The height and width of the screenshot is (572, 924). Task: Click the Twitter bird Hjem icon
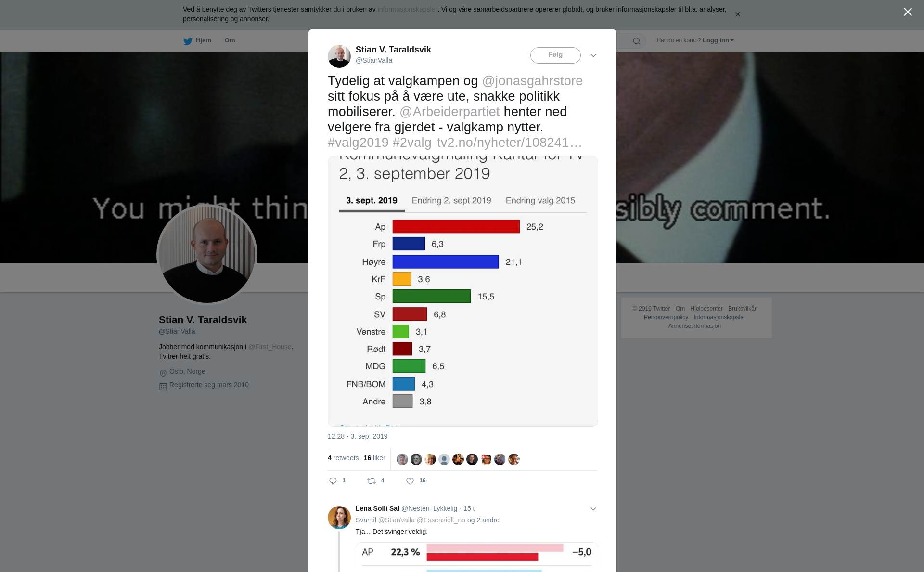point(188,41)
